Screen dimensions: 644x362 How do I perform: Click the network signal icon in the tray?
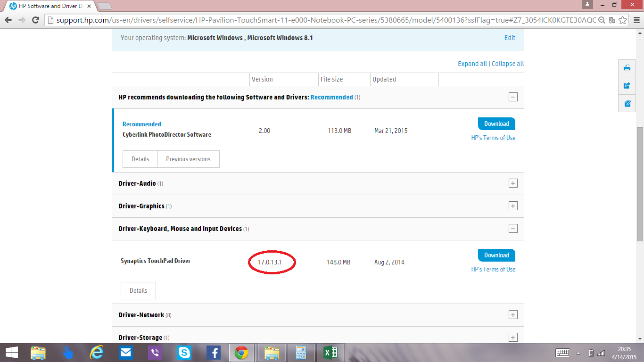(601, 353)
